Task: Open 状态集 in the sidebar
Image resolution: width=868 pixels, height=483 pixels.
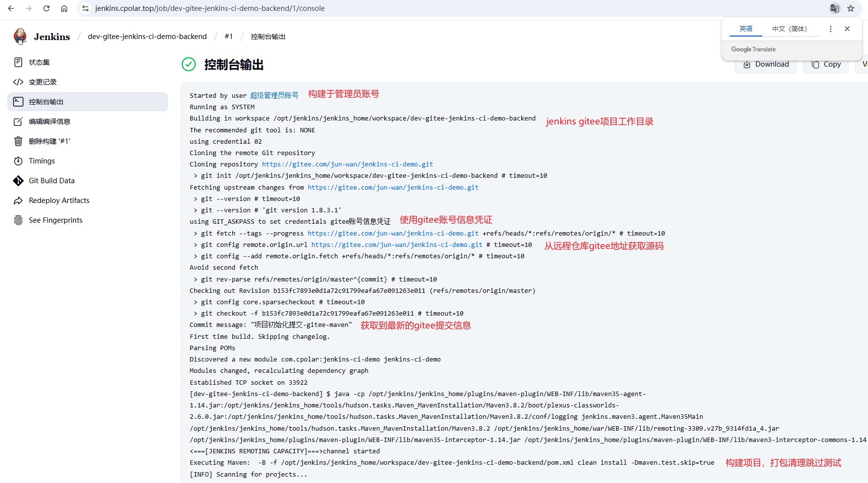Action: click(x=88, y=62)
